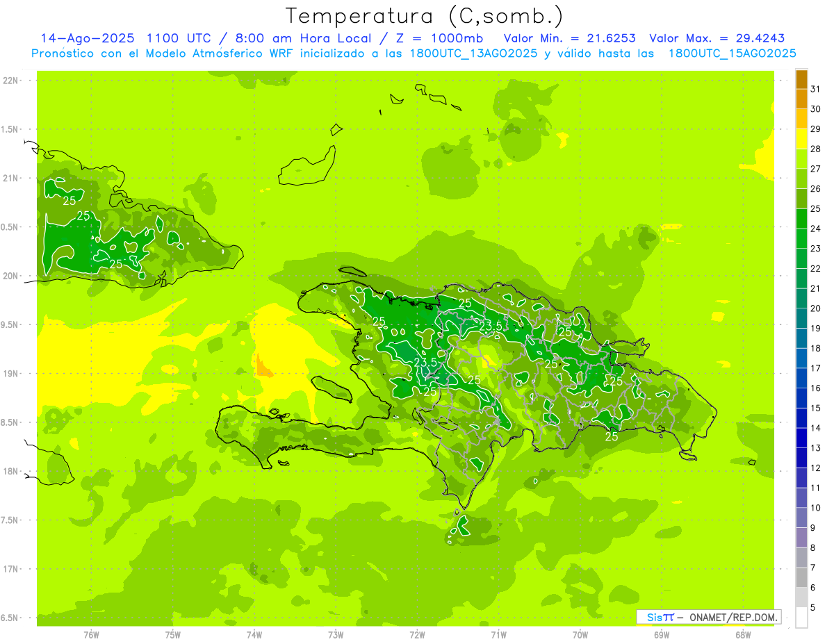This screenshot has height=644, width=834.
Task: Click the "73W" longitude label
Action: click(x=336, y=634)
